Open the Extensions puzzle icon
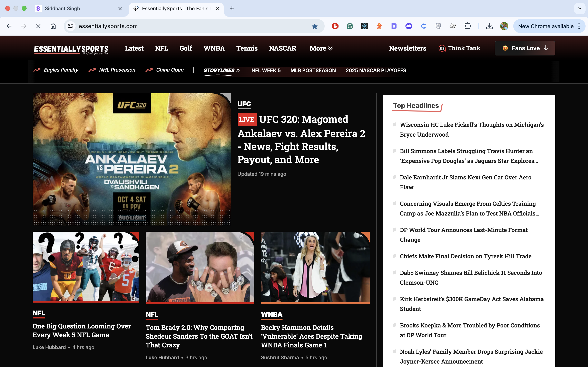 pos(468,26)
